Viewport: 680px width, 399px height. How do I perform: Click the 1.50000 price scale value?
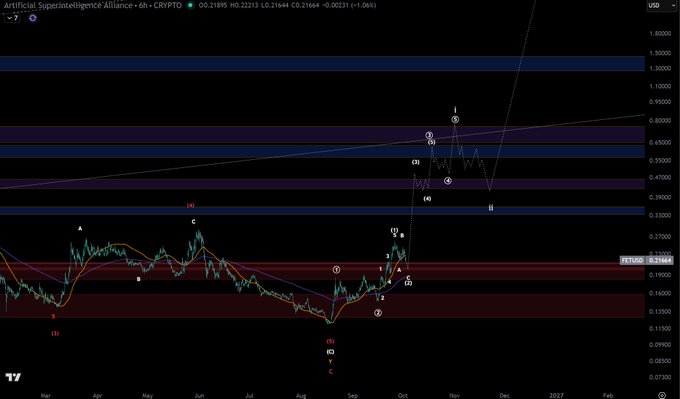(660, 53)
